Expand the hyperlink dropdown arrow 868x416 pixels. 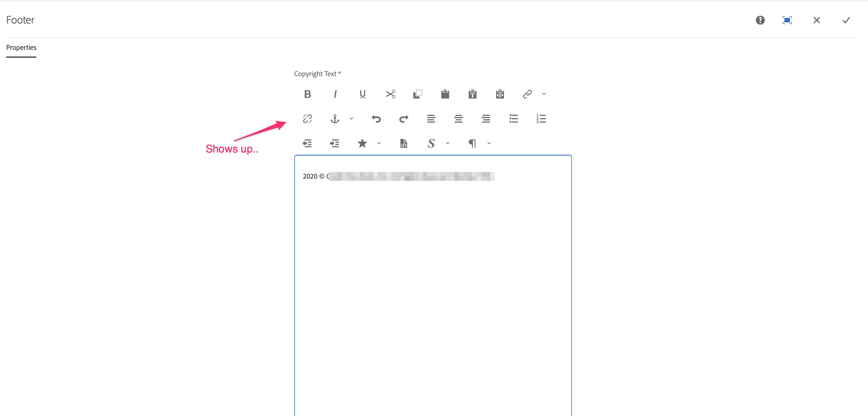pos(544,94)
